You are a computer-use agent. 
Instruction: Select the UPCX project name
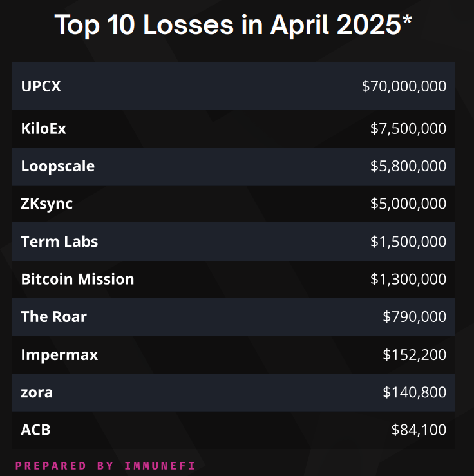pos(41,86)
